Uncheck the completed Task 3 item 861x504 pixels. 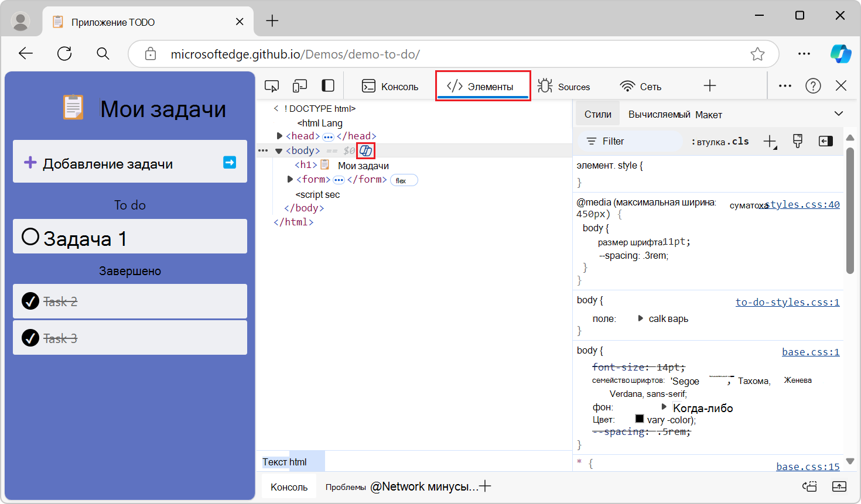(x=30, y=338)
